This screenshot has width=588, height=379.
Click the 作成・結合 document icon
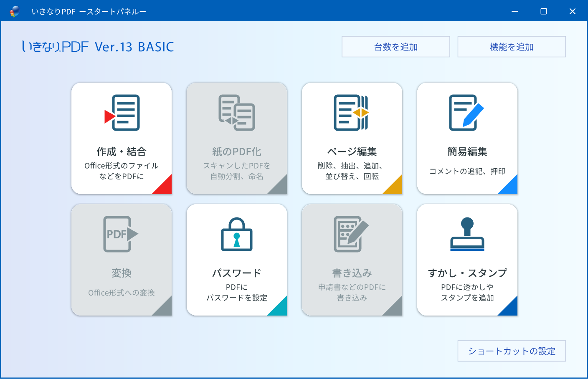click(x=122, y=113)
